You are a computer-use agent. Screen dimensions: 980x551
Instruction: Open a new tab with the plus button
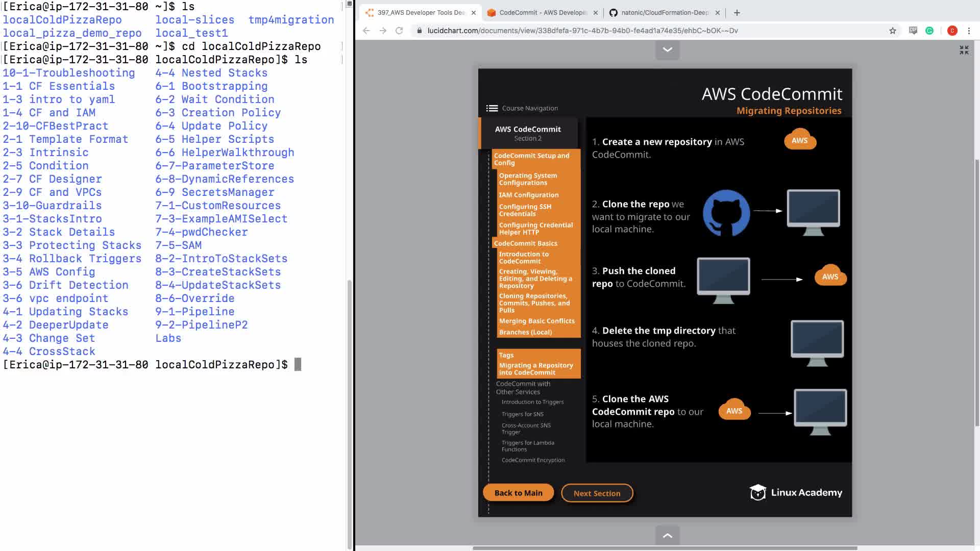click(737, 13)
